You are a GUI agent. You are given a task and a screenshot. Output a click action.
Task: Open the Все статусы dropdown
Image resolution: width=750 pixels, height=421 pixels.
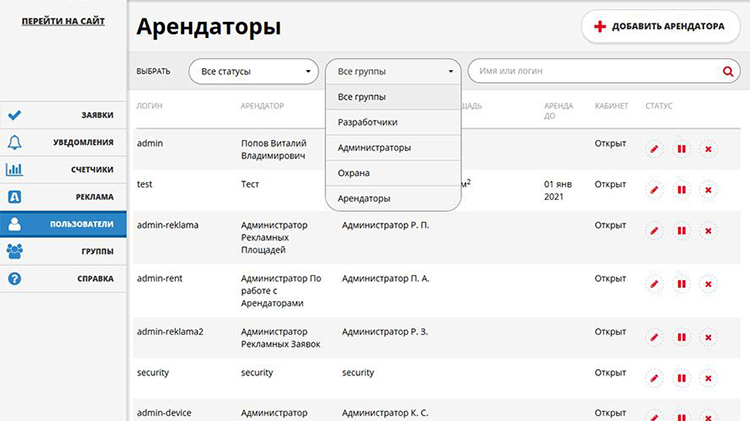click(253, 72)
